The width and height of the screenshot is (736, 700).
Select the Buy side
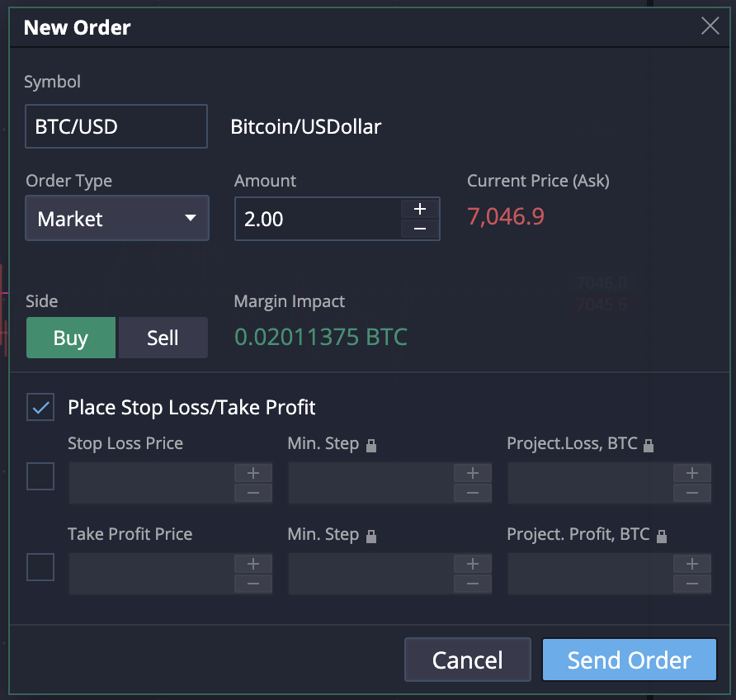click(71, 338)
